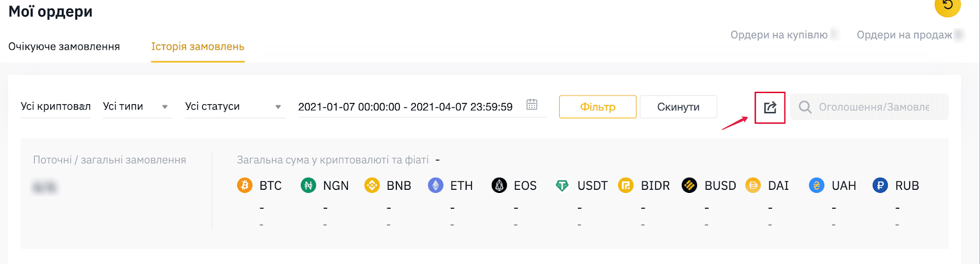Click the yellow refresh icon at top right
This screenshot has height=264, width=980.
click(948, 6)
